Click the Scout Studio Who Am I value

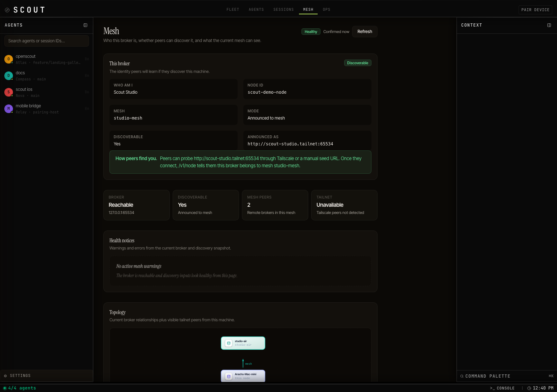[126, 92]
